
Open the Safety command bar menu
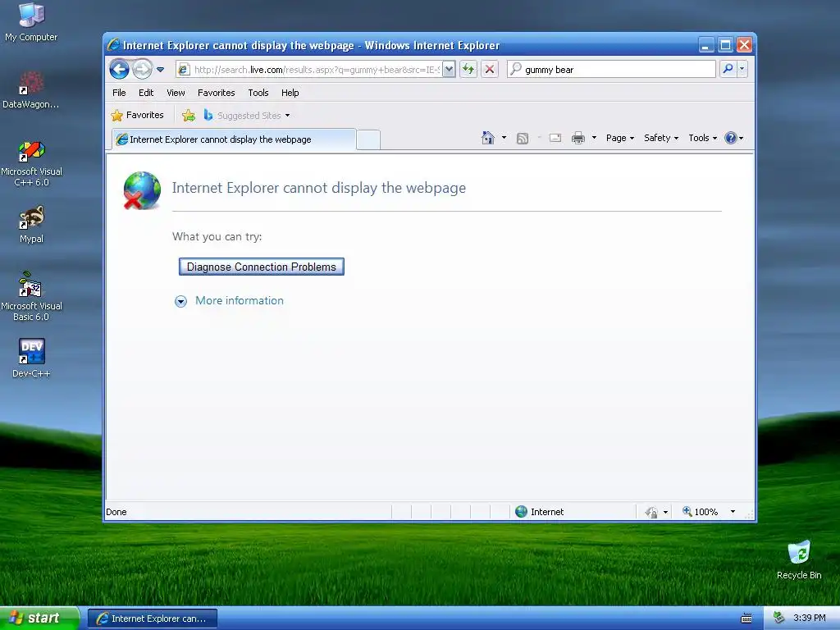pos(660,138)
